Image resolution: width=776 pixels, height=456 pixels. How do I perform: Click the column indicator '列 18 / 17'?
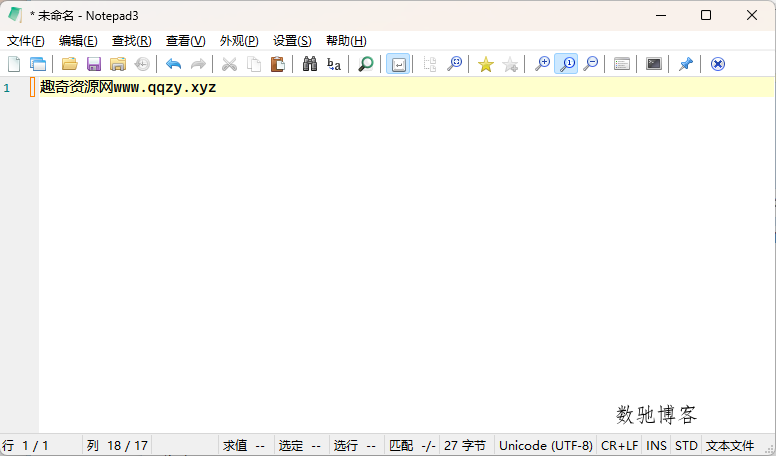pyautogui.click(x=117, y=446)
